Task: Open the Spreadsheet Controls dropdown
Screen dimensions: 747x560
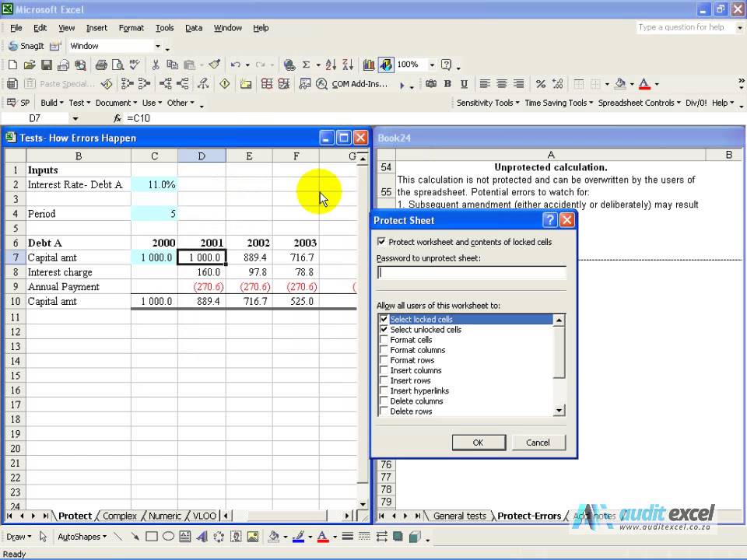Action: 639,103
